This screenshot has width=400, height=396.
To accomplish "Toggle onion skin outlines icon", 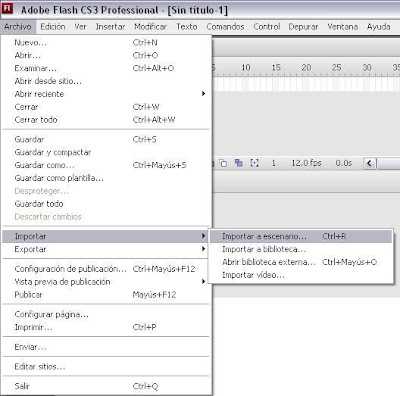I will pyautogui.click(x=238, y=163).
